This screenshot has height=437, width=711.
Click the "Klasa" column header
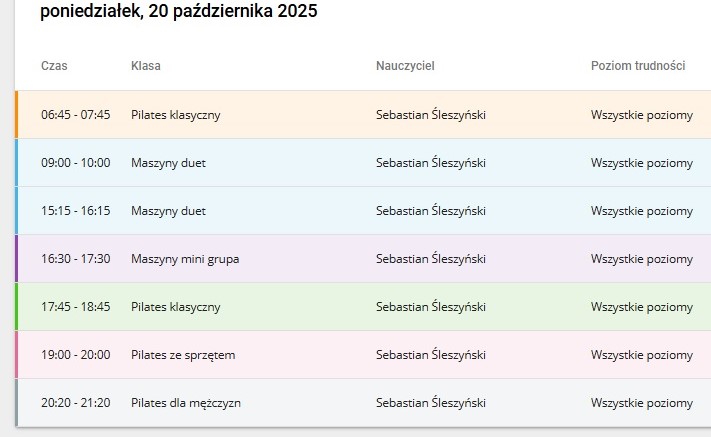pyautogui.click(x=145, y=66)
